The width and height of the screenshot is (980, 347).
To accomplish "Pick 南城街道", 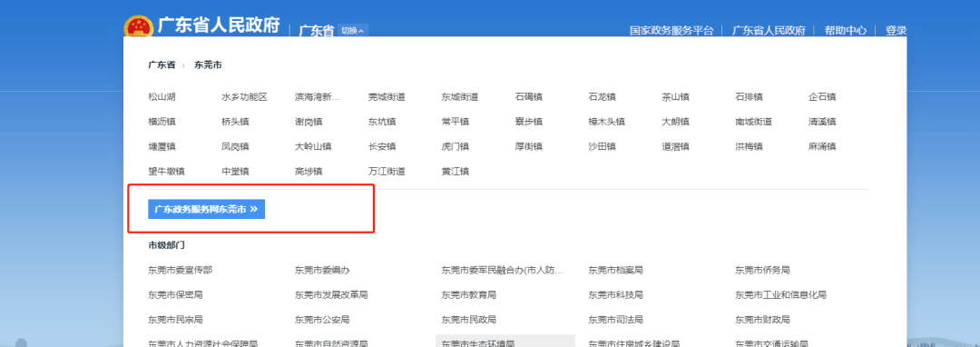I will coord(753,122).
